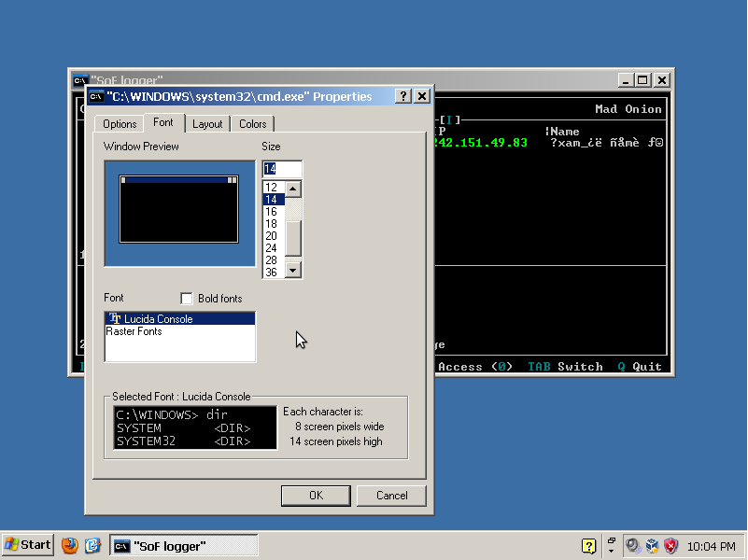Click the TrueType icon beside Lucida Console
The image size is (748, 560).
tap(115, 318)
